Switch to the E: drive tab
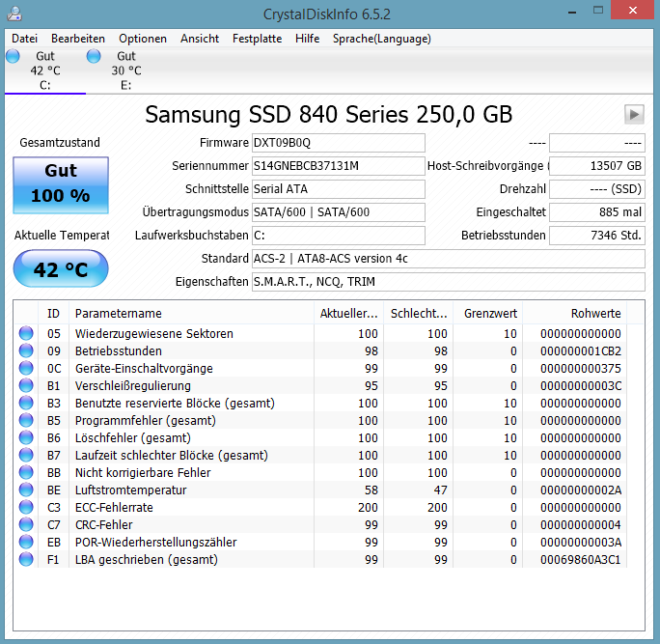 pos(125,70)
